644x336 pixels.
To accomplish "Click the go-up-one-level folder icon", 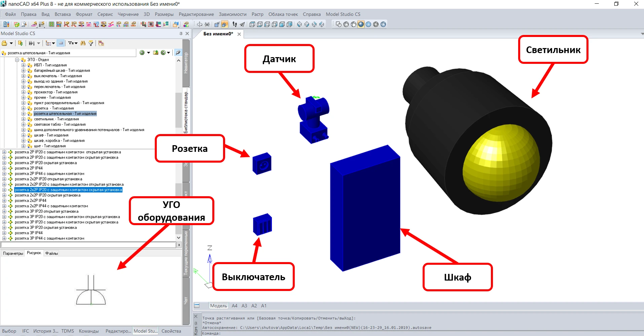I will 155,53.
